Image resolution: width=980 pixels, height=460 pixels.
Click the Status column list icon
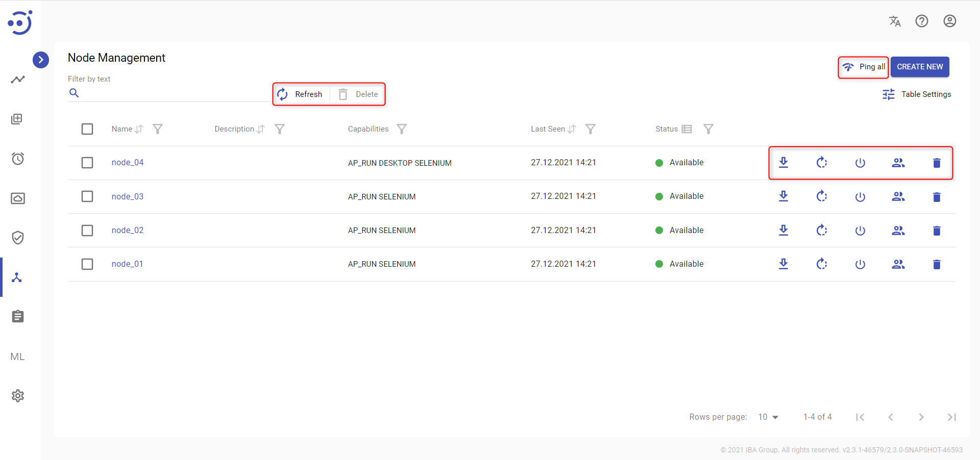[687, 129]
